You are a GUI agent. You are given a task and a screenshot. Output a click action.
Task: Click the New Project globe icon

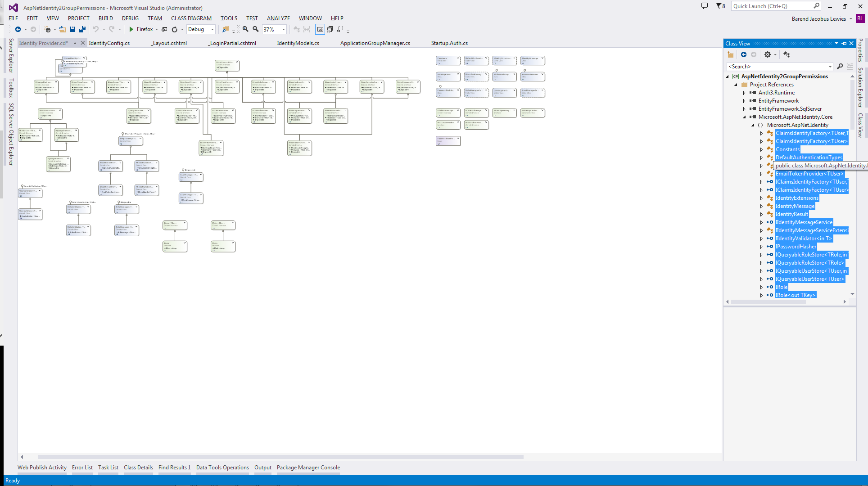[x=47, y=29]
